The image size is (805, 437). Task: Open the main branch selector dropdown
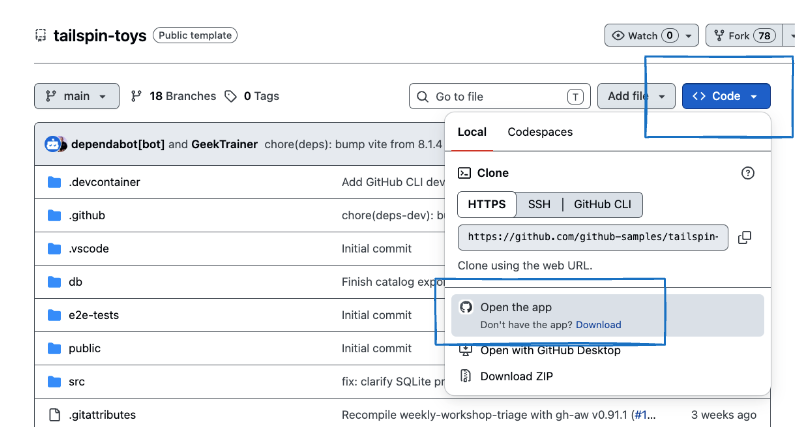pyautogui.click(x=77, y=96)
